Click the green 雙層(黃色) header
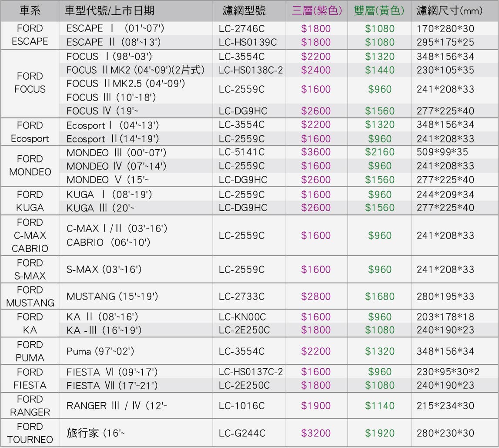499x448 pixels. [379, 11]
